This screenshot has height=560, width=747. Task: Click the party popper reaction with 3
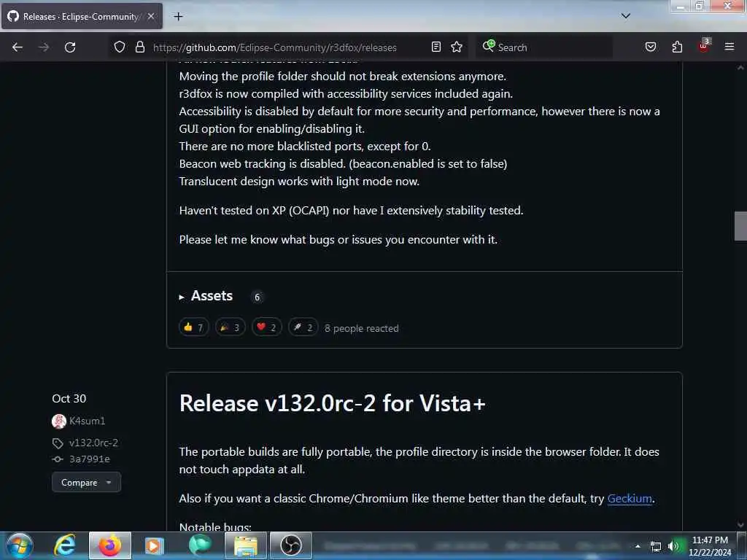230,327
